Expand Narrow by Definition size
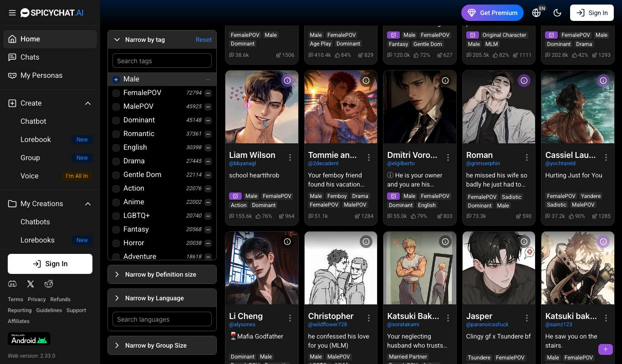Screen dimensions: 622x364 point(162,274)
